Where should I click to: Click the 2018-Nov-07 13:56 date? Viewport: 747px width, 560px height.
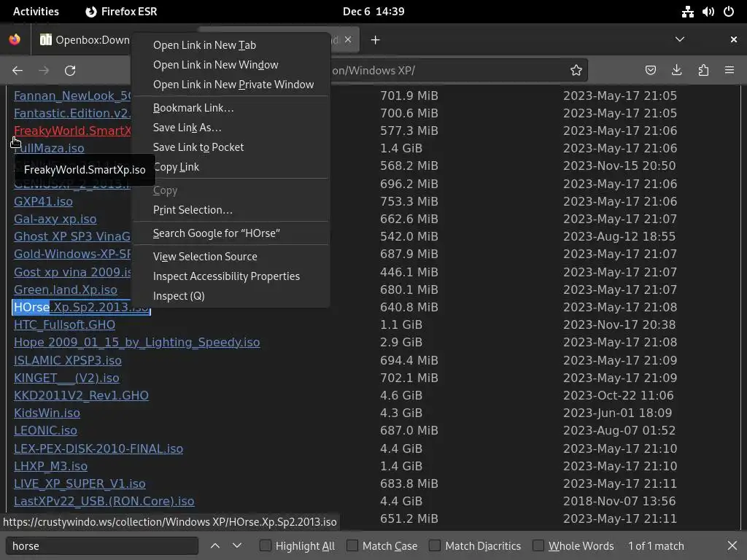(x=619, y=502)
